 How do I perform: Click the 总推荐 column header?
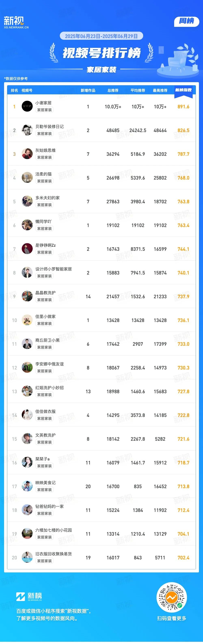(x=113, y=90)
